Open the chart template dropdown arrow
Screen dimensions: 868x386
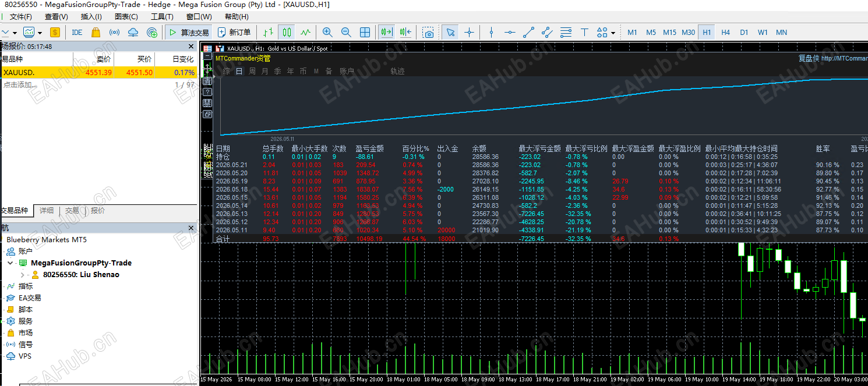pyautogui.click(x=40, y=33)
